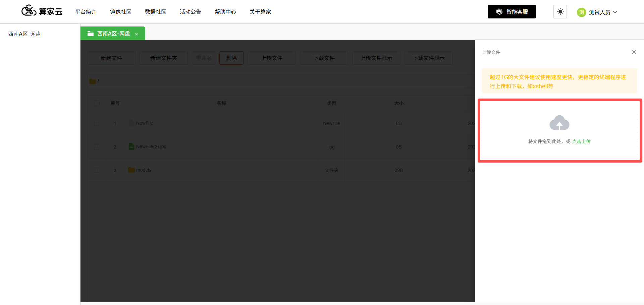Click the NewFile(2).jpg file name
Viewport: 644px width, 305px height.
click(151, 146)
